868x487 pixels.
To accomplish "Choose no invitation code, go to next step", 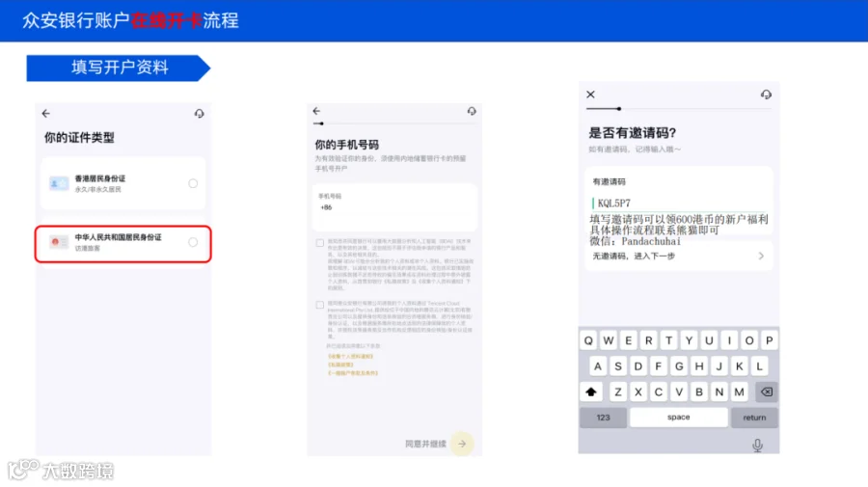I will [679, 256].
